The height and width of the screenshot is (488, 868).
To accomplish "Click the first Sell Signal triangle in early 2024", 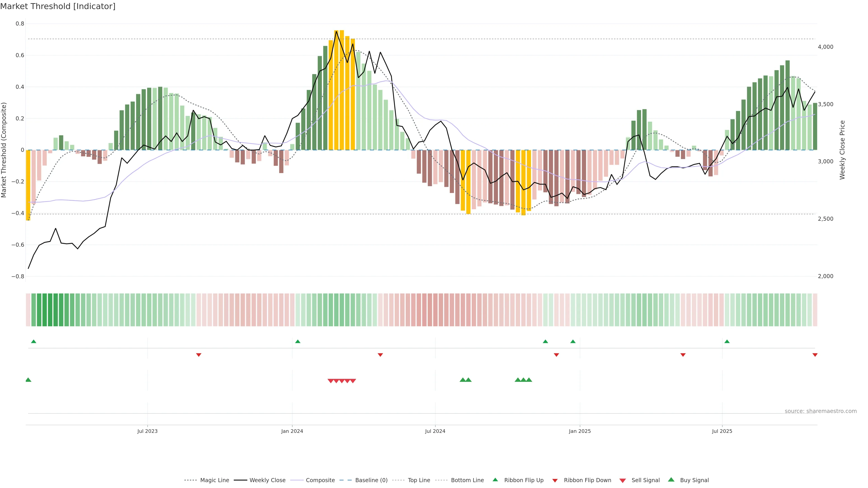I will (x=330, y=381).
